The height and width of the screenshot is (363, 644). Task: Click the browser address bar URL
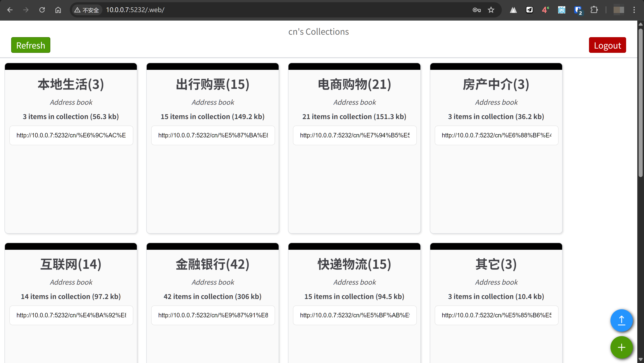tap(135, 10)
